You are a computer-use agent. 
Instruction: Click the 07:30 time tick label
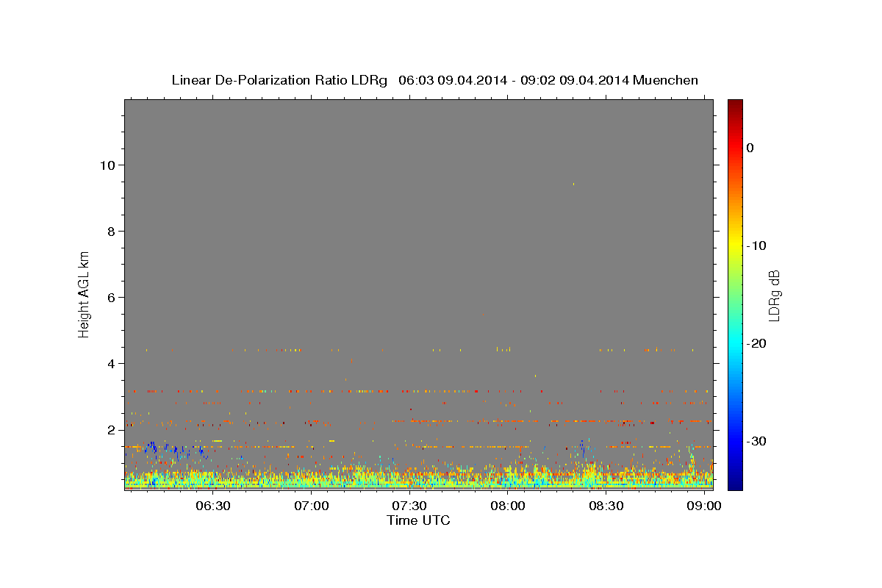[x=409, y=506]
